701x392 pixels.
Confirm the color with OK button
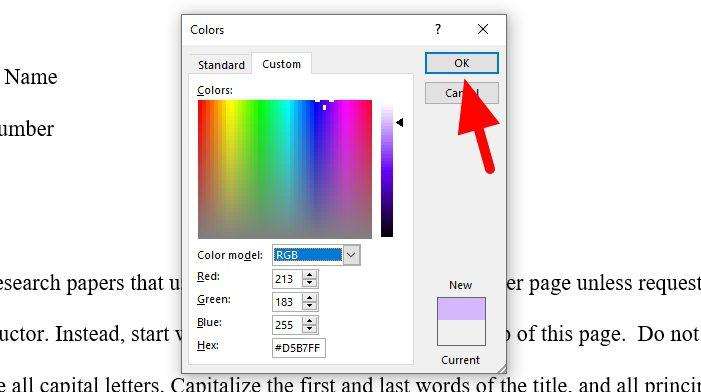click(x=461, y=63)
